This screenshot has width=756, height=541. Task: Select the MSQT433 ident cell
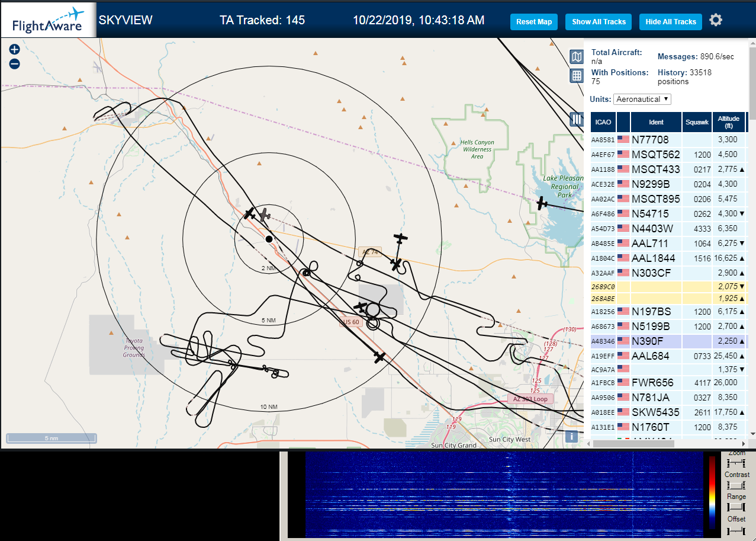(x=656, y=169)
